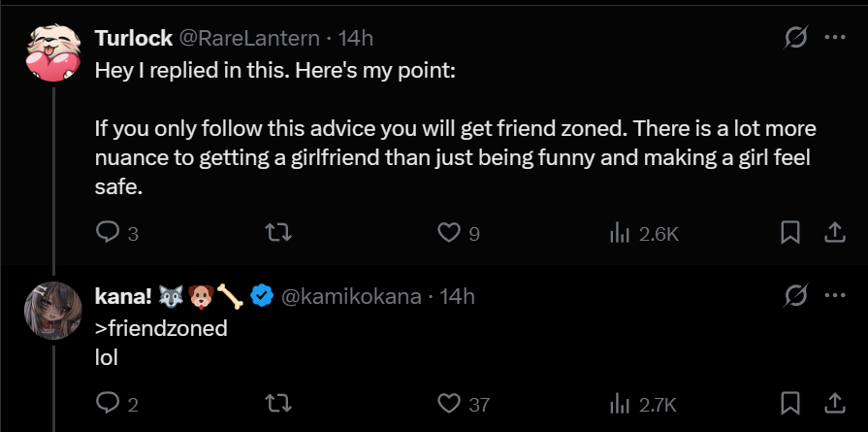Reply to Turlock's tweet
This screenshot has width=868, height=432.
coord(108,233)
